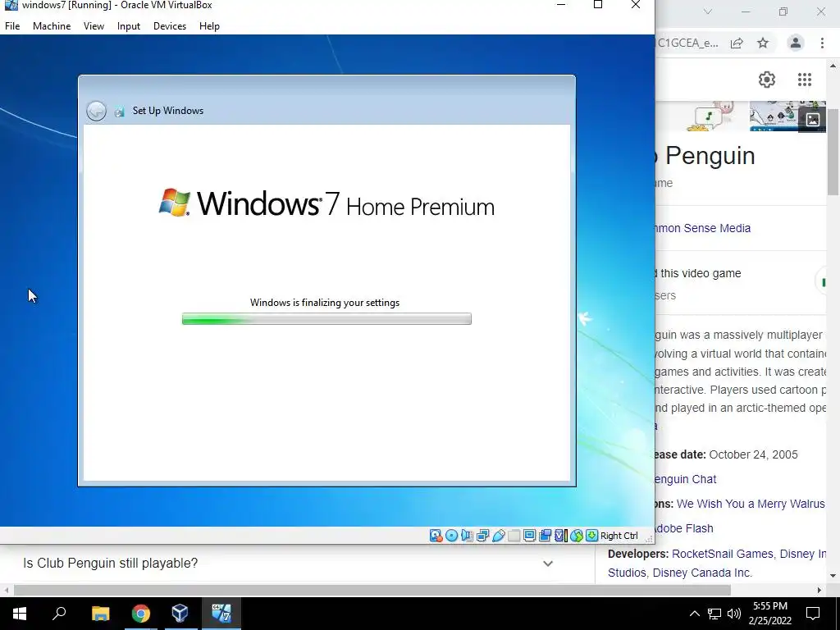The image size is (840, 630).
Task: Click the audio indicator in VirtualBox status bar
Action: click(x=467, y=535)
